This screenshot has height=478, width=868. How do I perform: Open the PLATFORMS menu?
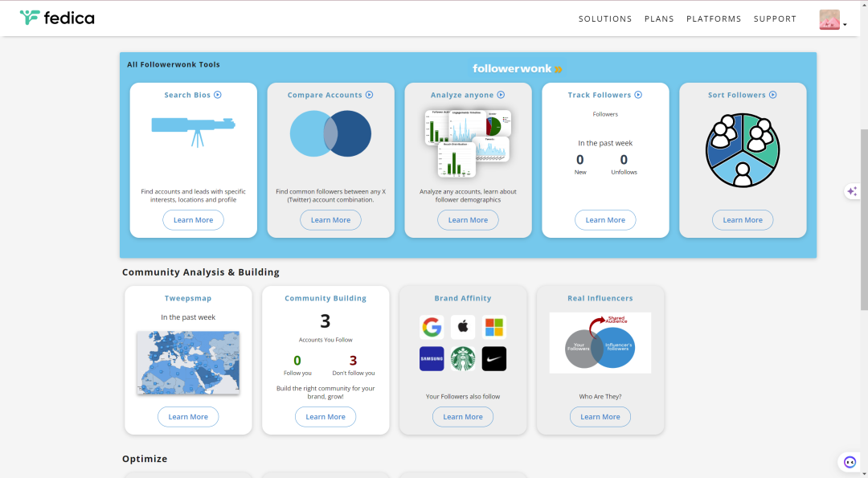(714, 18)
